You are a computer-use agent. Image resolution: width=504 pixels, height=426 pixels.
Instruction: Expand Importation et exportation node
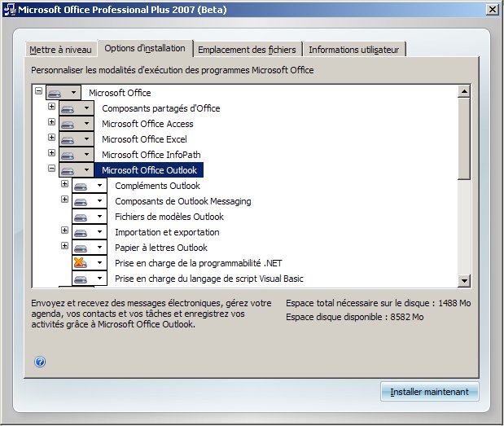pos(64,231)
